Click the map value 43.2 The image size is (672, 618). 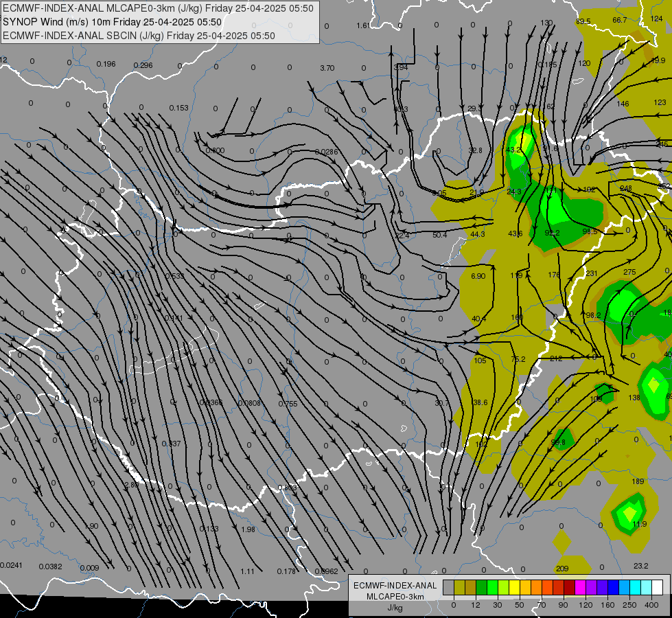click(x=513, y=150)
